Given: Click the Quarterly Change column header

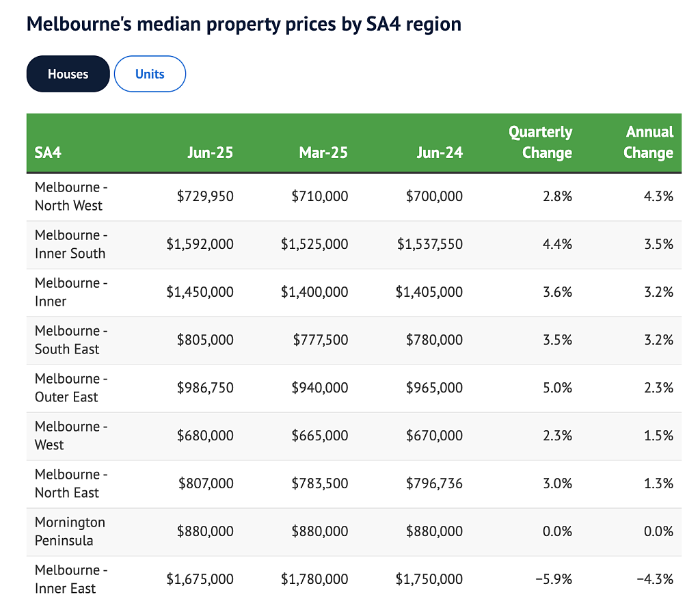Looking at the screenshot, I should [540, 142].
